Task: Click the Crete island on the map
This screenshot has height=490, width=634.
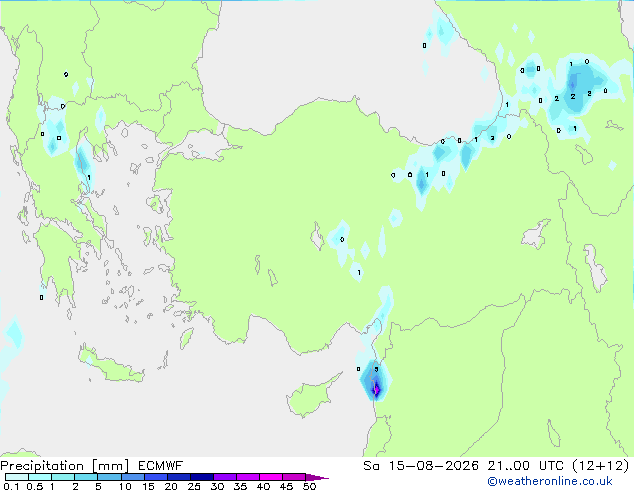Action: pos(110,365)
